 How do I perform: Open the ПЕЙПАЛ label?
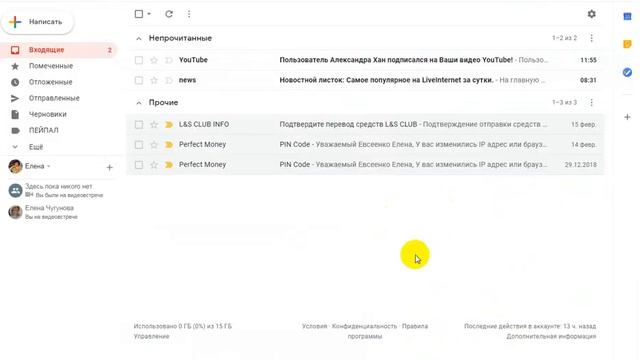tap(43, 130)
